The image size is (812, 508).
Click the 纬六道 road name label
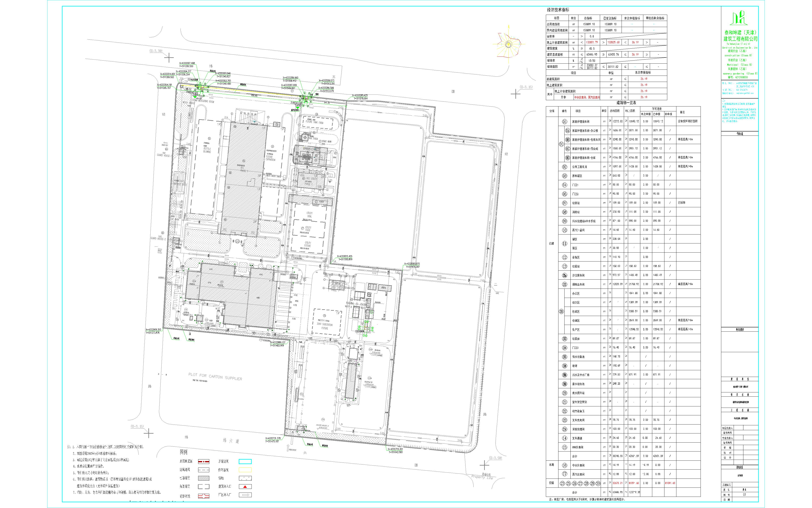tap(231, 441)
